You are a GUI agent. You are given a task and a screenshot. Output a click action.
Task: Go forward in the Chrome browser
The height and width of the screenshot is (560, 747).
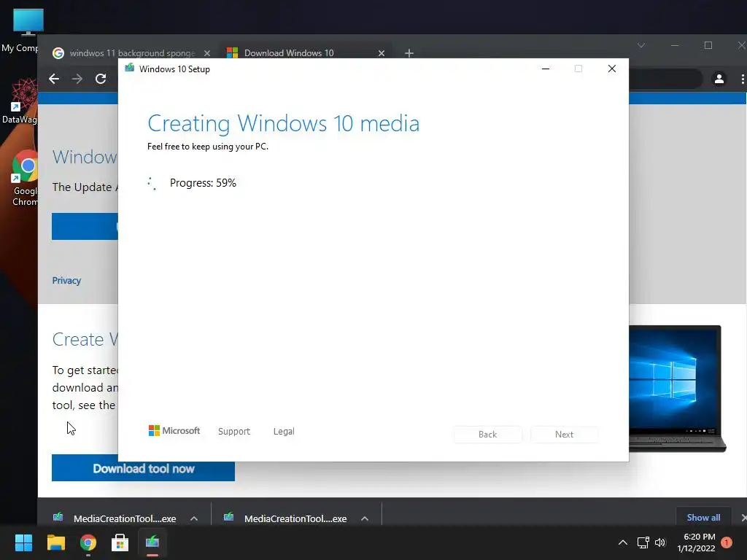[x=77, y=79]
